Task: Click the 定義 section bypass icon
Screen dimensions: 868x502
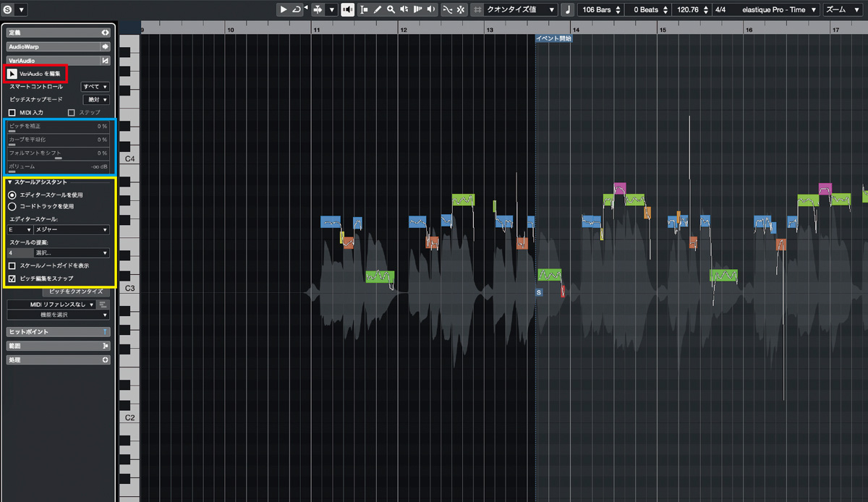Action: [x=106, y=33]
